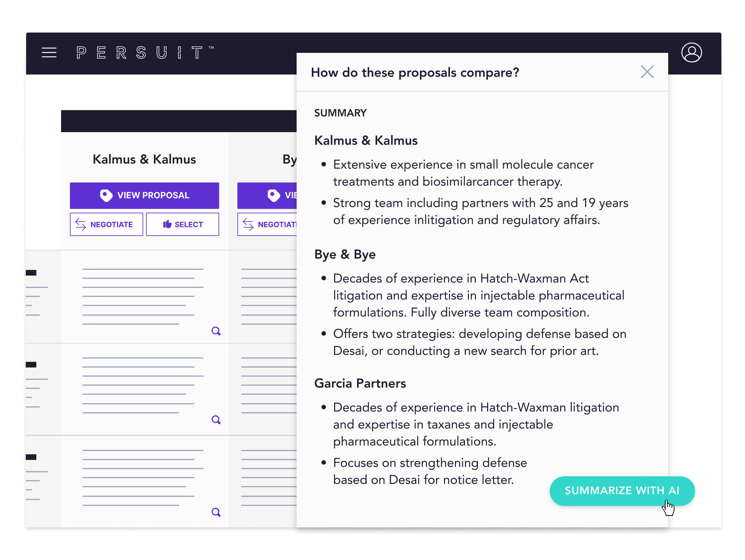Click the hamburger menu icon
This screenshot has width=745, height=560.
point(49,53)
